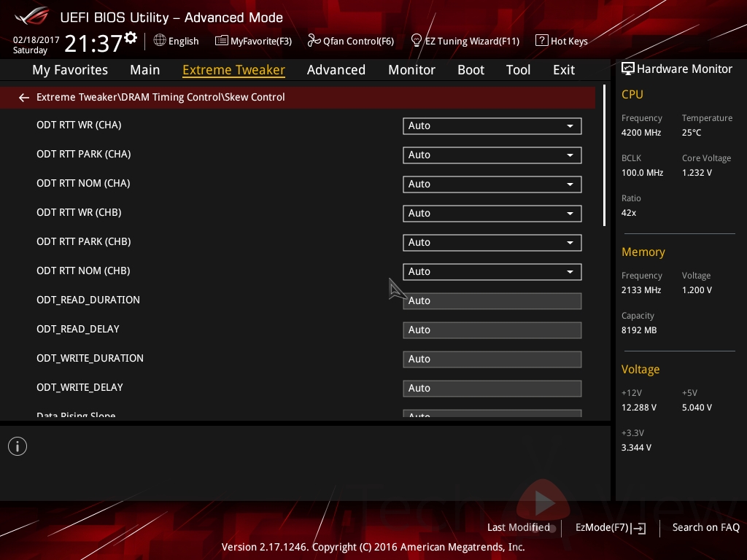Click +3.3V value 3.344 V
Viewport: 747px width, 560px height.
click(636, 448)
